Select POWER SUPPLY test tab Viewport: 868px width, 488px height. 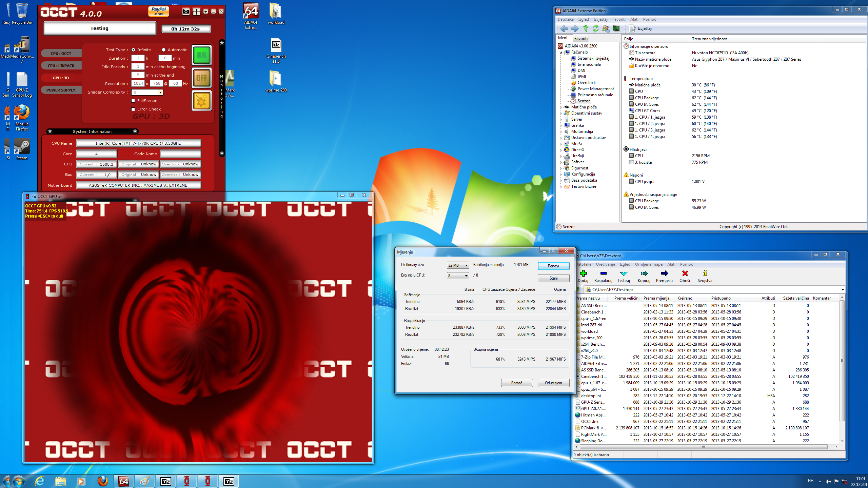[x=61, y=90]
